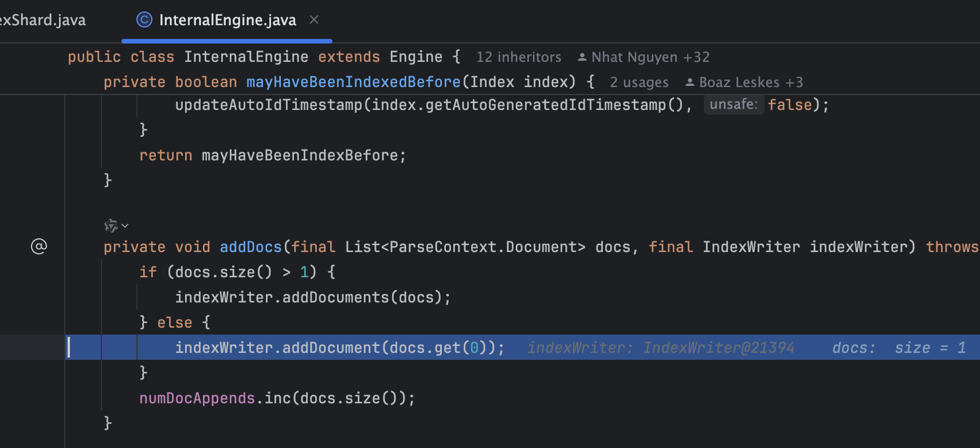
Task: Expand the dropdown chevron beside the AI icon
Action: [125, 226]
